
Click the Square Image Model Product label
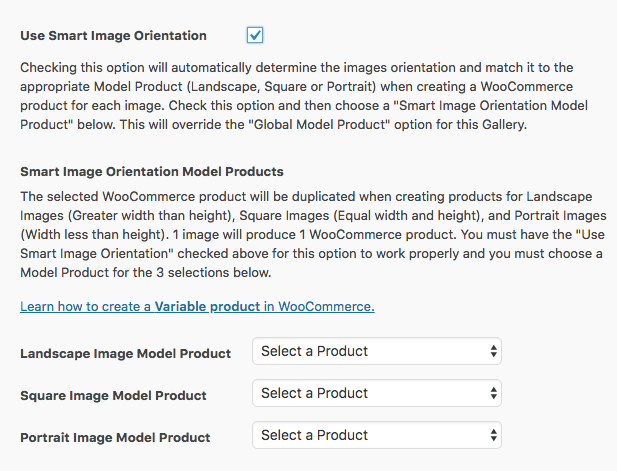click(x=113, y=395)
